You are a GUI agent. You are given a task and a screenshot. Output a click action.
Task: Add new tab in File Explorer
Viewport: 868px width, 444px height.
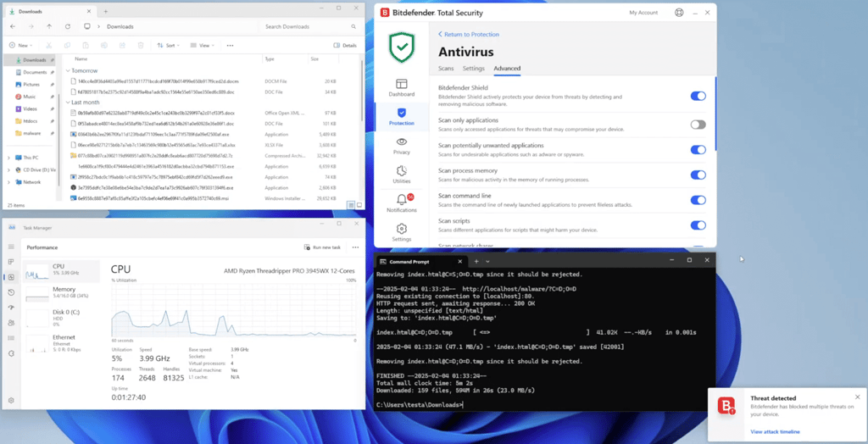tap(106, 11)
